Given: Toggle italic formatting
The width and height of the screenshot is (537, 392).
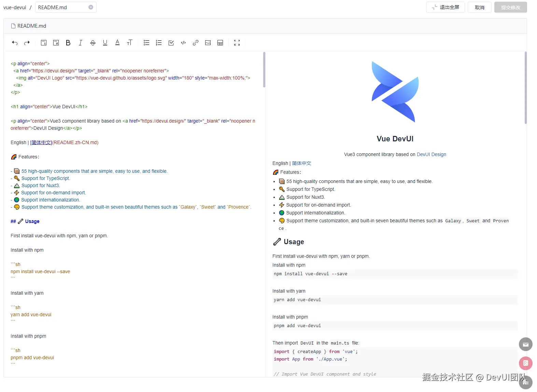Looking at the screenshot, I should click(x=81, y=43).
